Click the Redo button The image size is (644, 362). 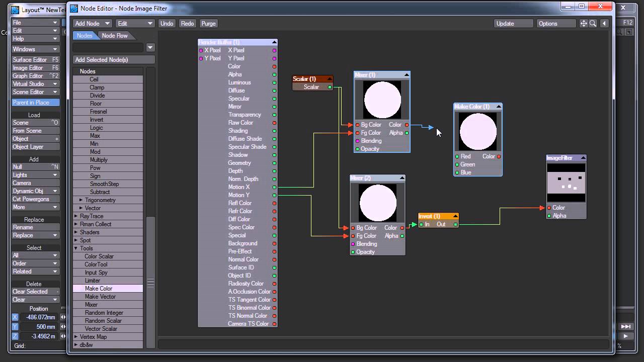187,24
